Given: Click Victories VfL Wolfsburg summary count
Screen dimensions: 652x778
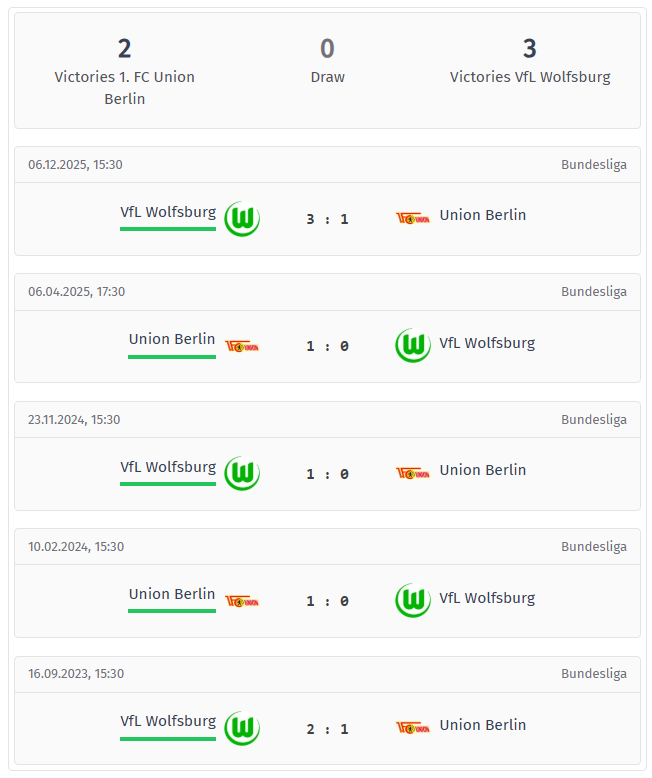Looking at the screenshot, I should click(529, 48).
